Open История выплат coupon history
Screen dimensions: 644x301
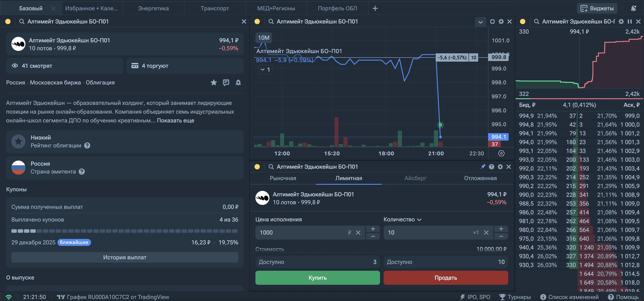point(124,257)
